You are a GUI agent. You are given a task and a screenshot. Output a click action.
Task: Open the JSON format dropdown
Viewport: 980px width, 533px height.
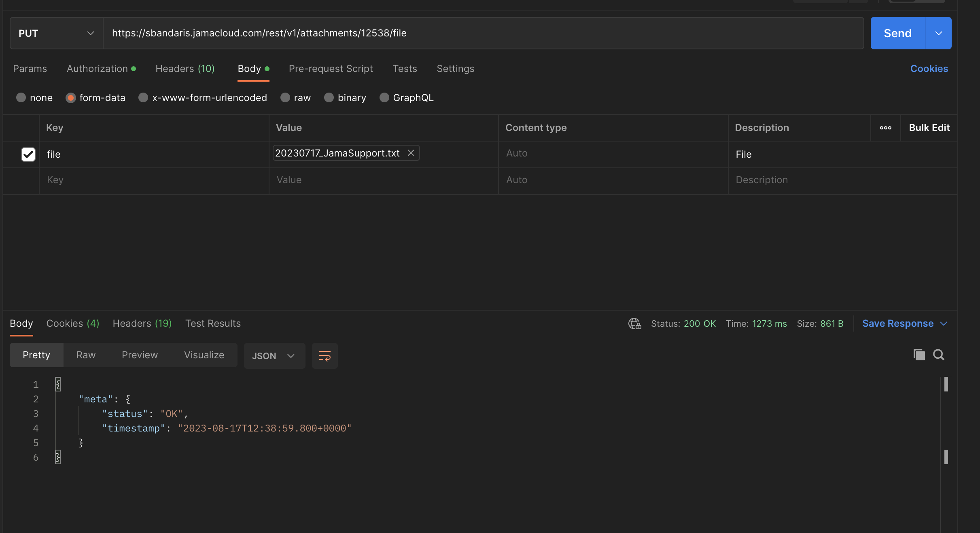[x=274, y=356]
